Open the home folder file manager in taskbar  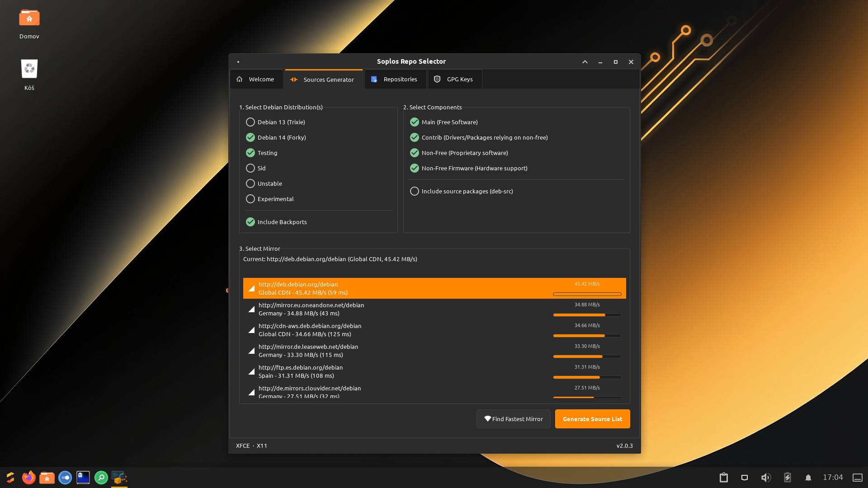(x=47, y=478)
